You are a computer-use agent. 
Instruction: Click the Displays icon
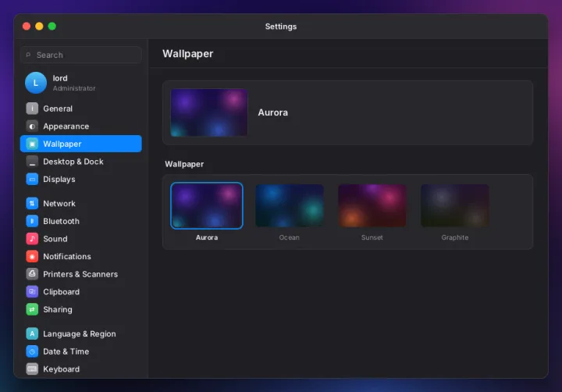(x=32, y=179)
